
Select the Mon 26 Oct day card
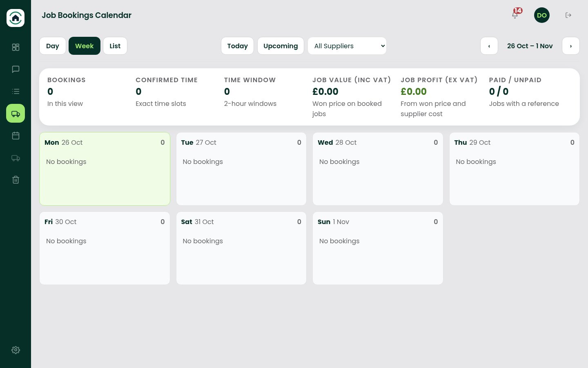(x=105, y=169)
